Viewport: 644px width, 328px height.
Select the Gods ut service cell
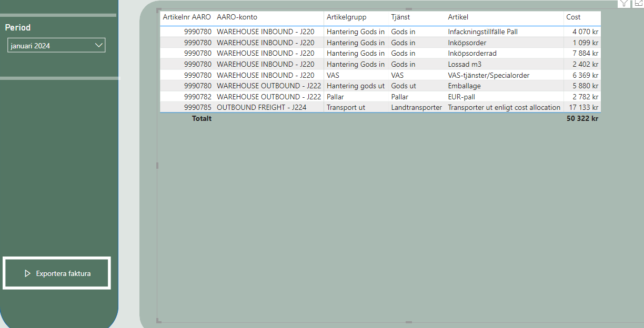coord(404,86)
